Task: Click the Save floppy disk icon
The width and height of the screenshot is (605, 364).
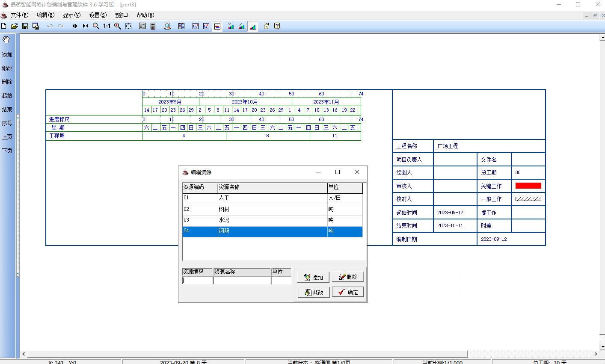Action: (25, 26)
